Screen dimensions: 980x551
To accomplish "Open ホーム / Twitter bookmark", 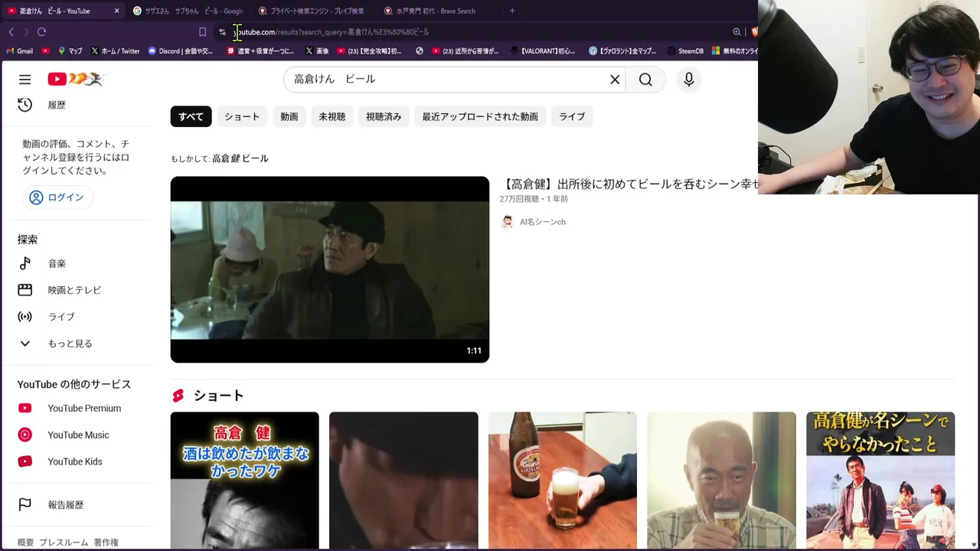I will [x=116, y=51].
